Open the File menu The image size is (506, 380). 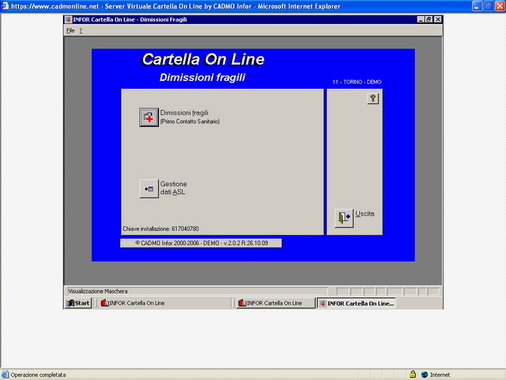pos(70,31)
